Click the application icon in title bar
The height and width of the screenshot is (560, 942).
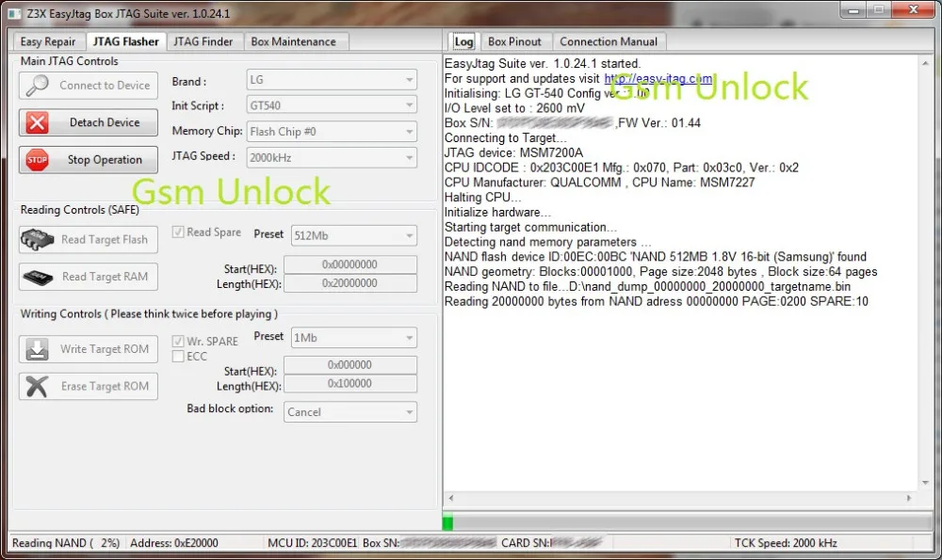[14, 13]
